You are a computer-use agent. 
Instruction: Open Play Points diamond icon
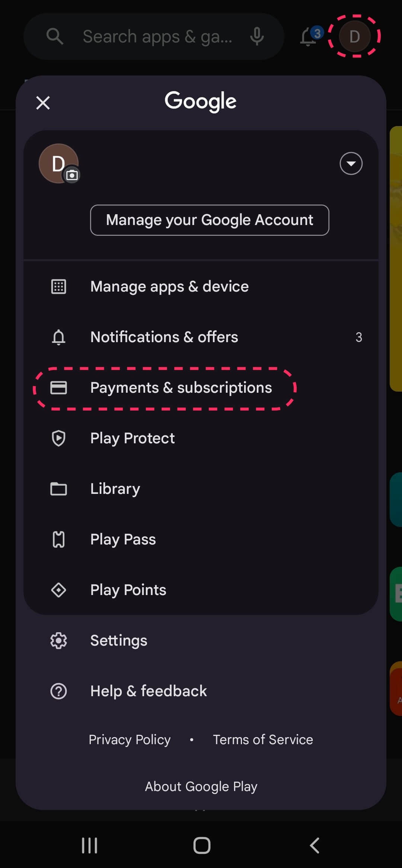tap(58, 590)
